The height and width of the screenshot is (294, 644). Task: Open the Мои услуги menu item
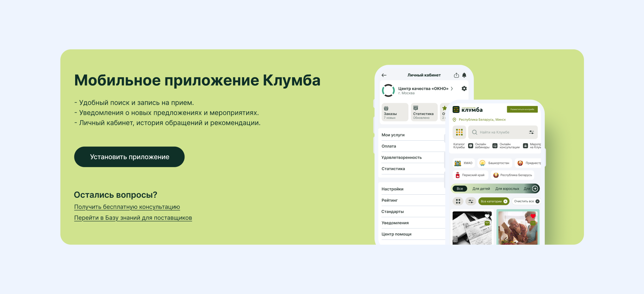[393, 135]
